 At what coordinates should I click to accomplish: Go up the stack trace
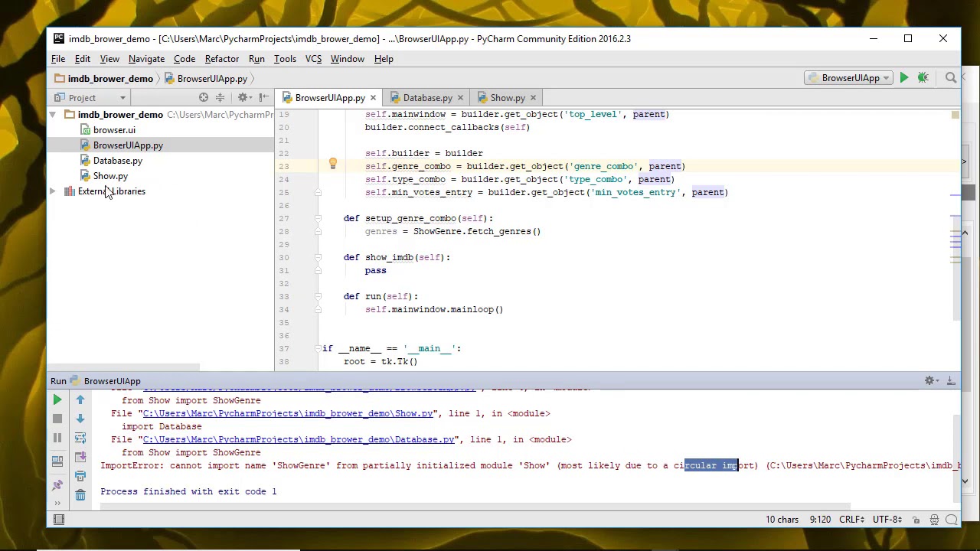[x=80, y=400]
